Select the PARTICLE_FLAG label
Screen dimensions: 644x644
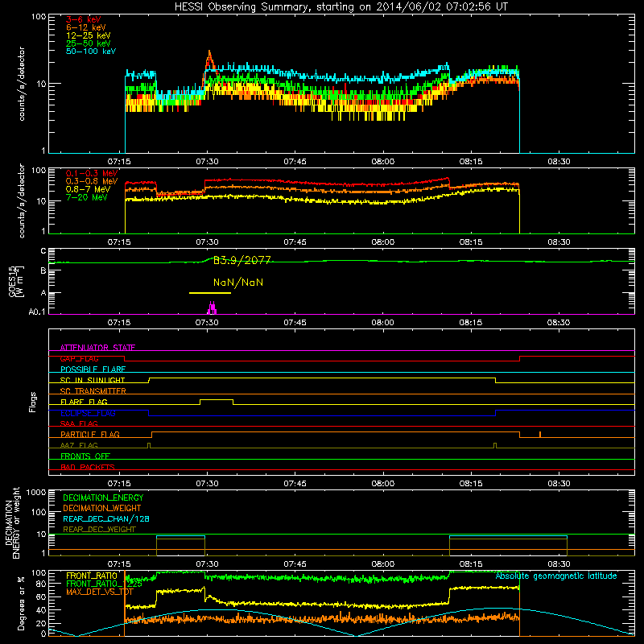(90, 435)
